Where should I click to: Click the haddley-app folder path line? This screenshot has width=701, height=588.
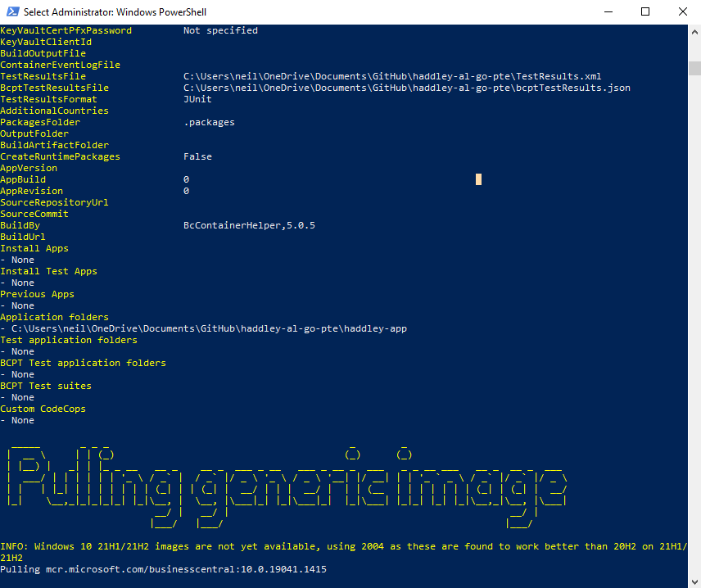tap(204, 328)
